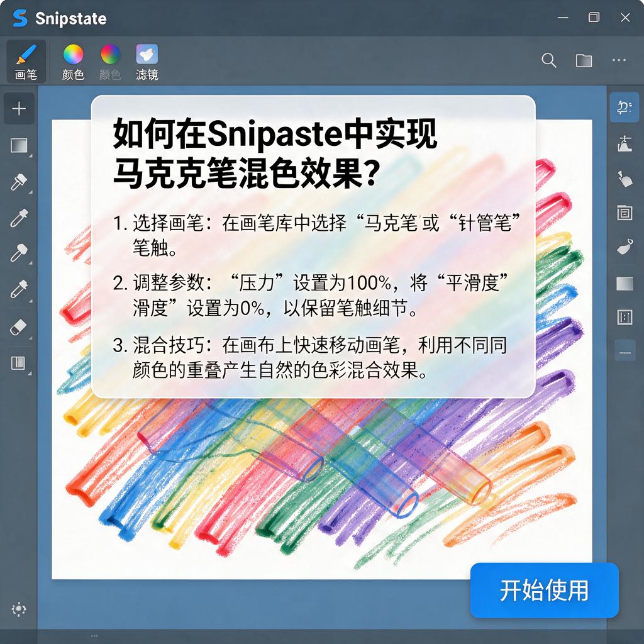Select the flat-head brush tool in left sidebar

[19, 182]
